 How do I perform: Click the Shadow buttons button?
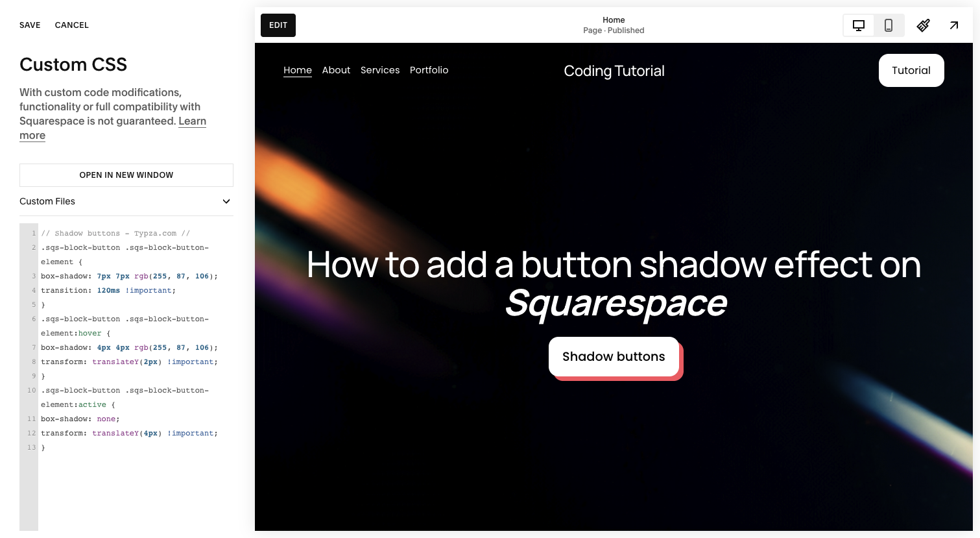(x=614, y=356)
